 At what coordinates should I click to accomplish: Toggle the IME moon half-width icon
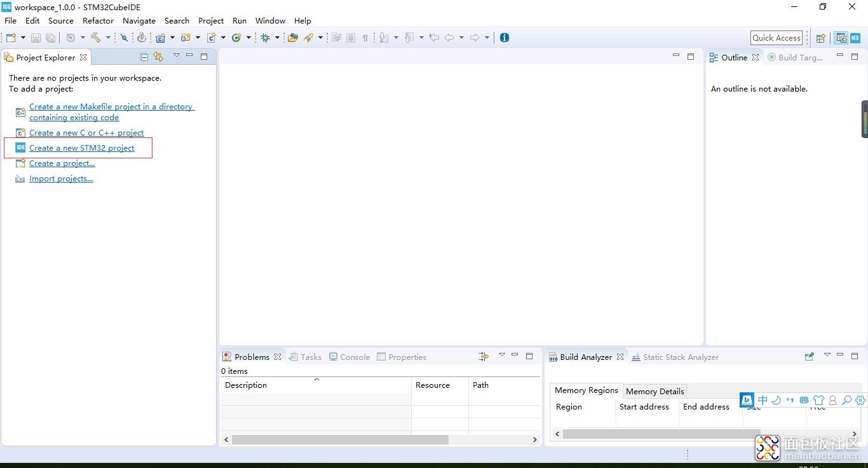click(776, 400)
